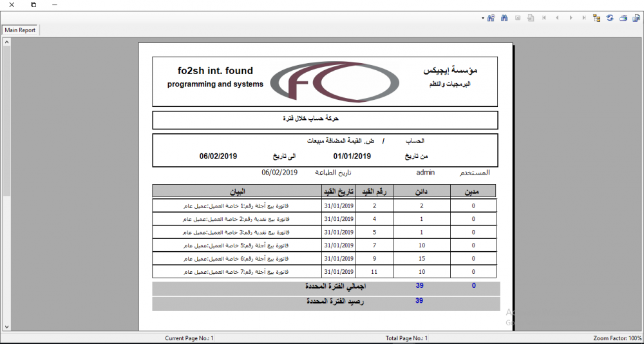This screenshot has height=344, width=644.
Task: Click the description for invoice رقم:7
Action: click(x=236, y=272)
